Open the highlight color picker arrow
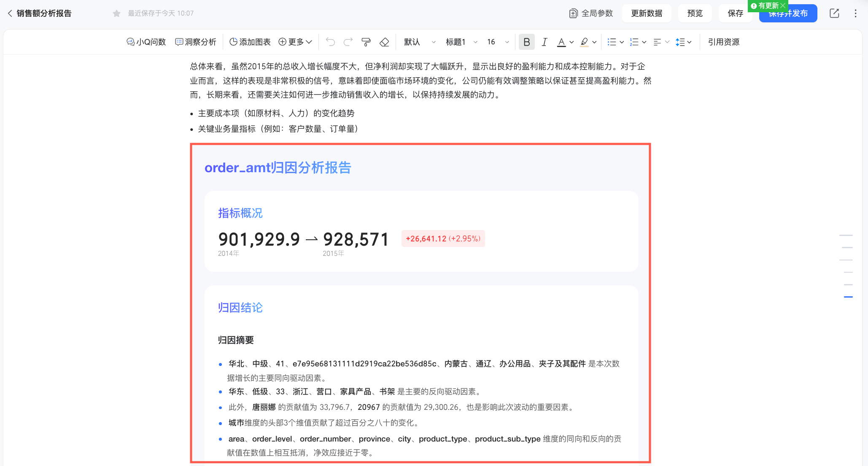Image resolution: width=868 pixels, height=466 pixels. click(594, 42)
